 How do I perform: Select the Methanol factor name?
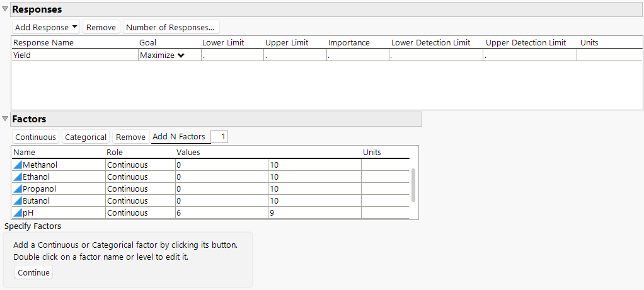pos(40,165)
